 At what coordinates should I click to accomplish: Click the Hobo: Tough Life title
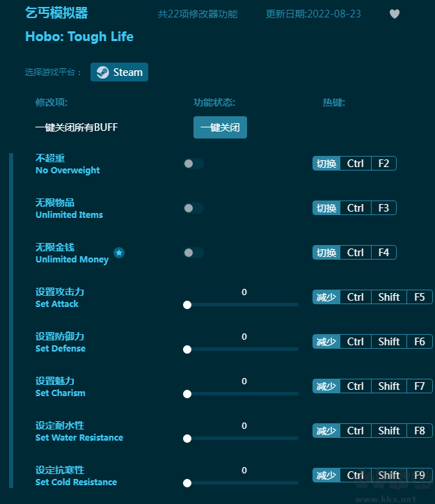(x=79, y=37)
